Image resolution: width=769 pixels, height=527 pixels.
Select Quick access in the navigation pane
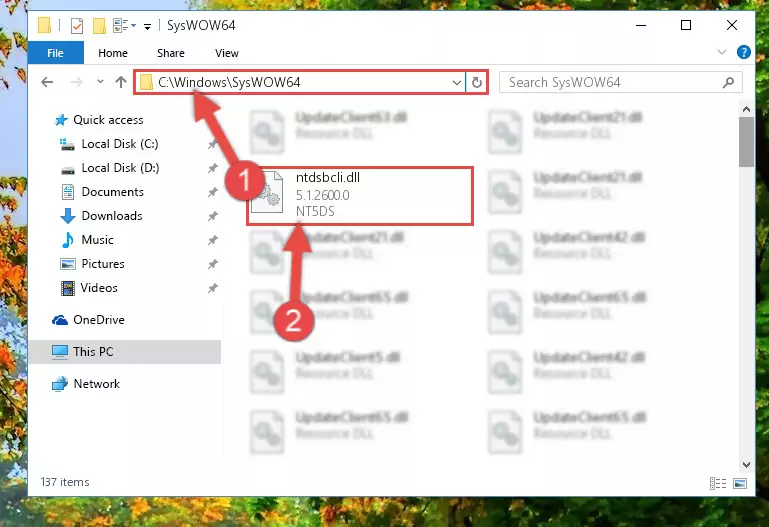click(x=99, y=120)
